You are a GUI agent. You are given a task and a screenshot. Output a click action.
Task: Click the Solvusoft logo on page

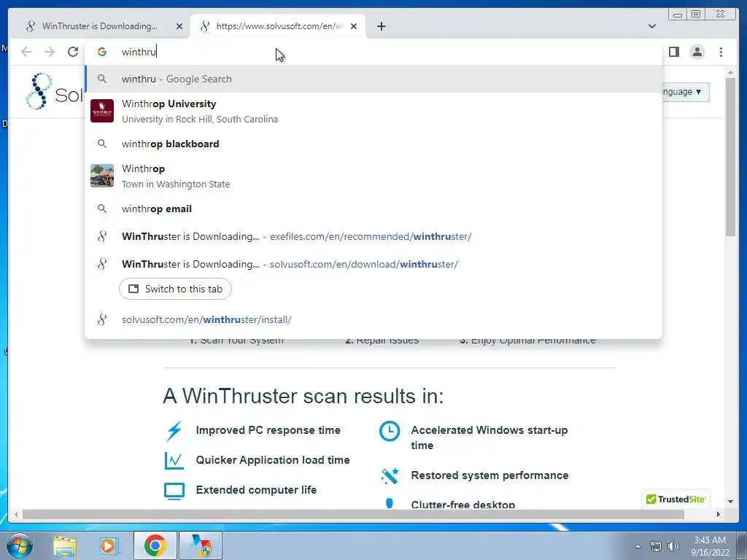55,92
